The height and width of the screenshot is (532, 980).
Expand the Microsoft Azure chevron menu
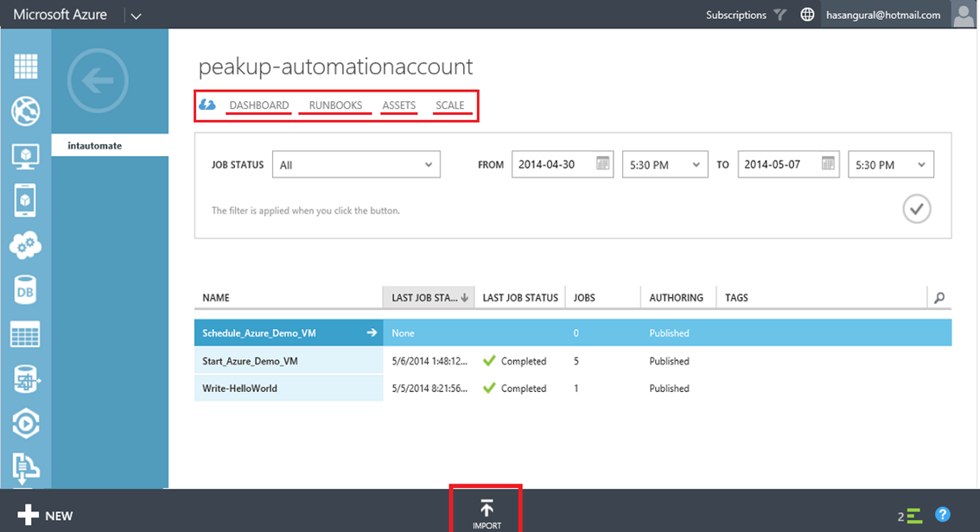click(136, 16)
